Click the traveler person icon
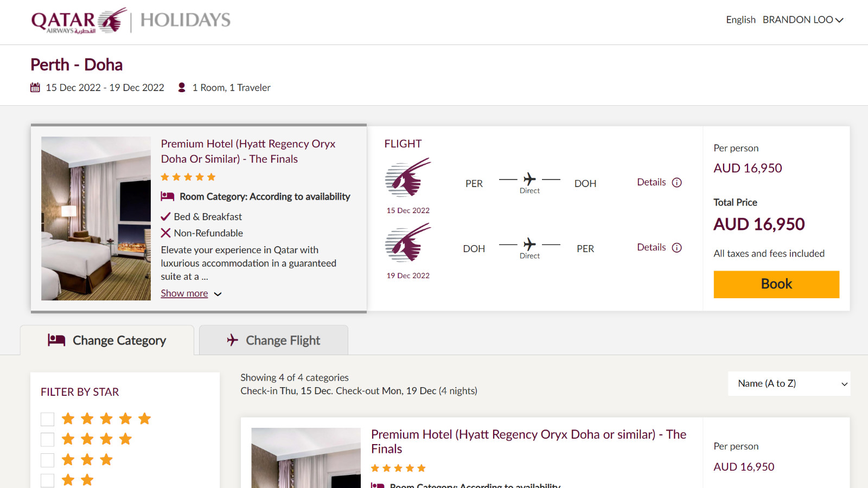Screen dimensions: 868x488 tap(182, 87)
